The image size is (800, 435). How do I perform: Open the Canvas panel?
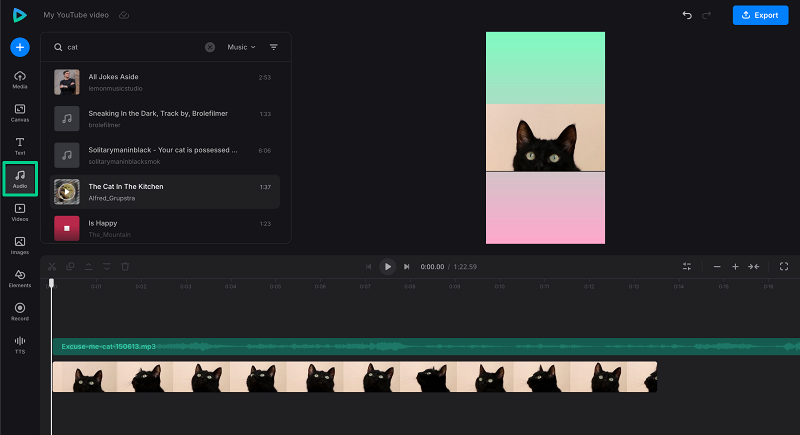(x=20, y=113)
